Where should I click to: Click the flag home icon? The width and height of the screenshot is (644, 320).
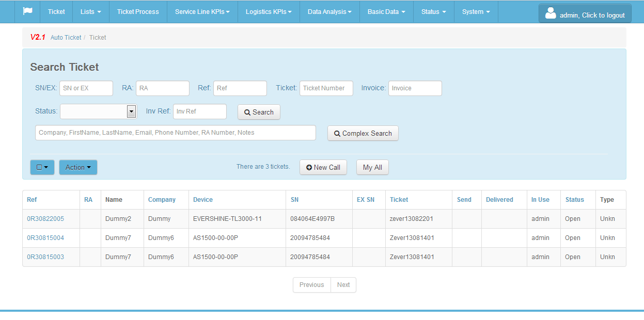pos(27,11)
